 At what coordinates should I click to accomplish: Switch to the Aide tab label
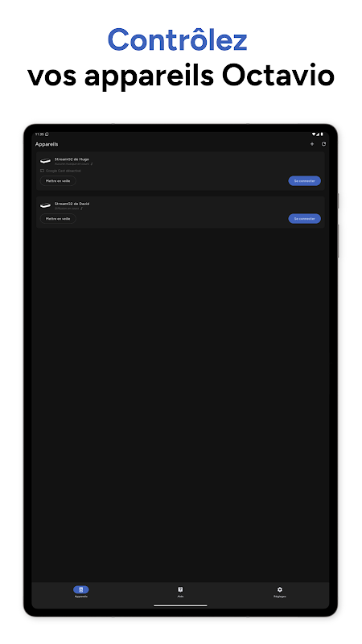180,597
